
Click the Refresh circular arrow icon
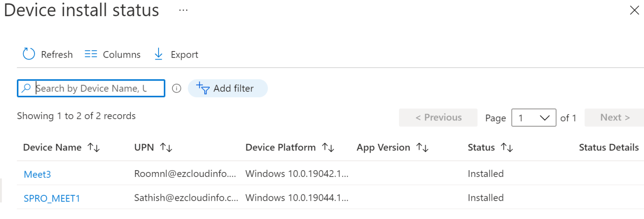[29, 54]
